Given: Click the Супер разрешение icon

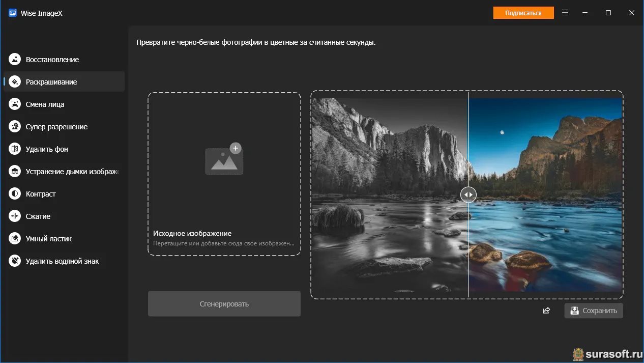Looking at the screenshot, I should tap(15, 126).
